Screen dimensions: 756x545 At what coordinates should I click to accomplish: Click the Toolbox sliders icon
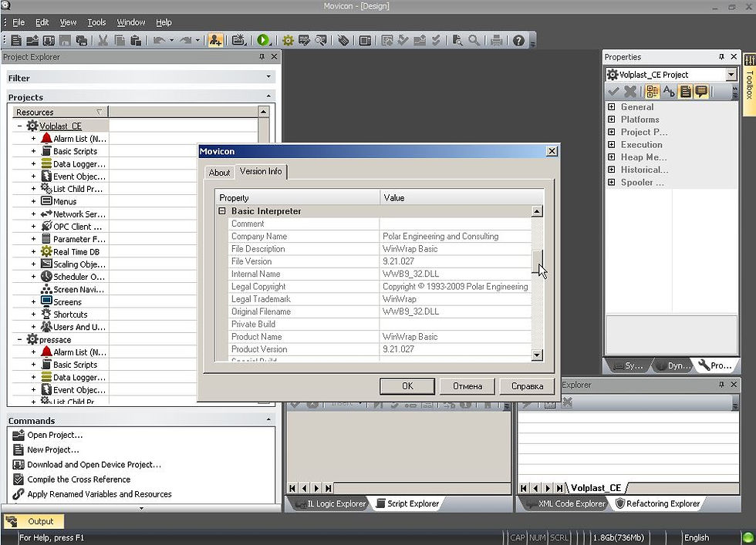750,60
